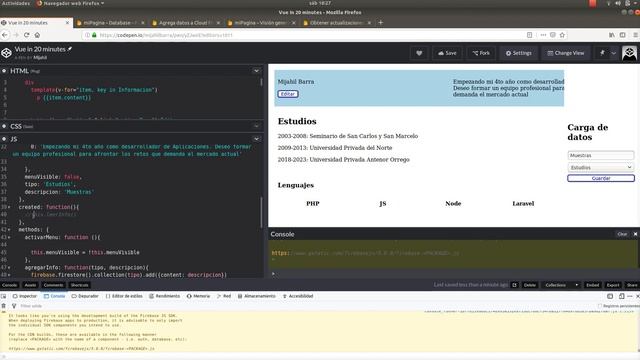Image resolution: width=640 pixels, height=360 pixels.
Task: Expand CSS editor dropdown chevron
Action: click(x=256, y=127)
